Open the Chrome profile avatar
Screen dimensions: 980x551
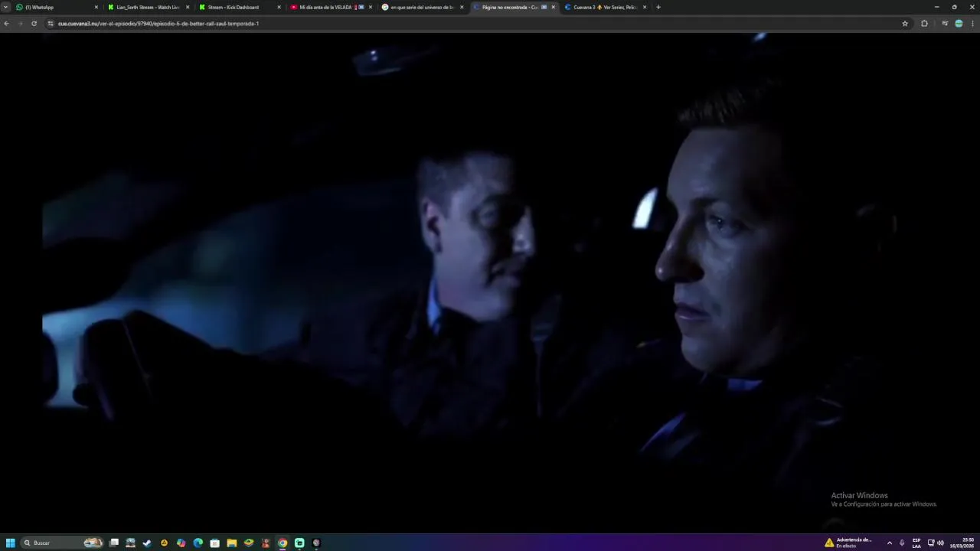click(x=959, y=24)
